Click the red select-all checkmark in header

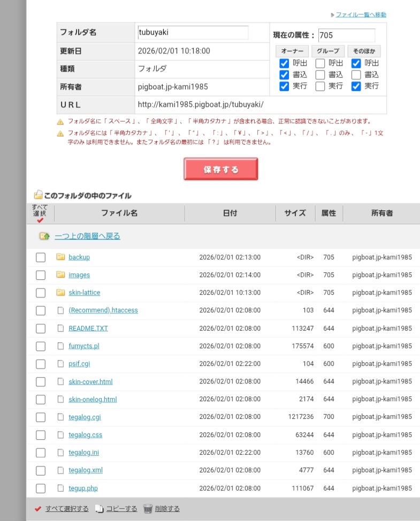tap(40, 220)
